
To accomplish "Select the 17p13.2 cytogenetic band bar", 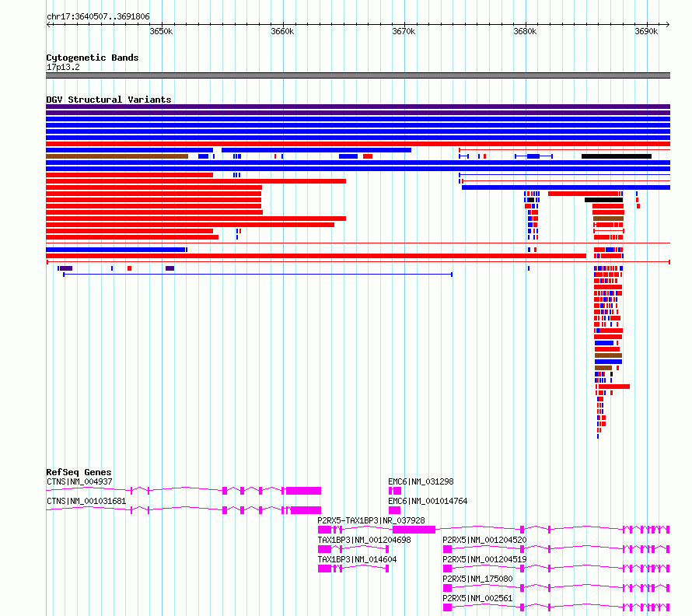I will [x=358, y=75].
